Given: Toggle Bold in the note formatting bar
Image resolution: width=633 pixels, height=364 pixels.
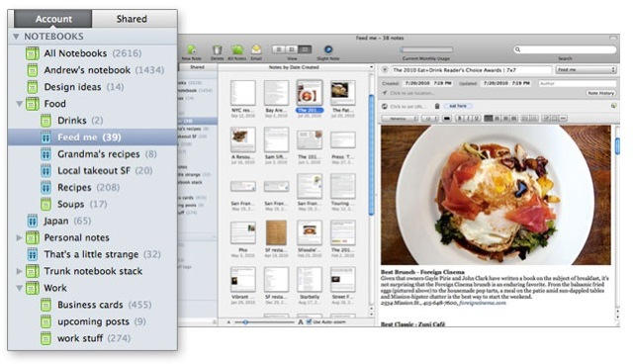Looking at the screenshot, I should [x=459, y=119].
